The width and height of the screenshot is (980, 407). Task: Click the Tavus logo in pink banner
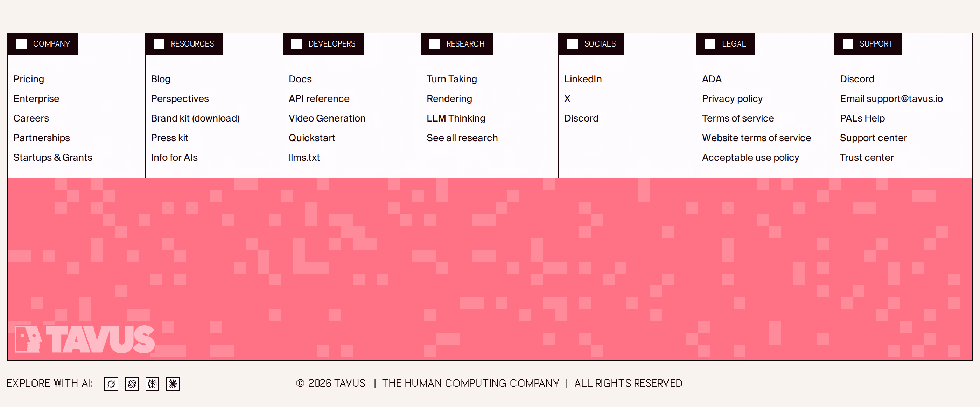pos(84,339)
